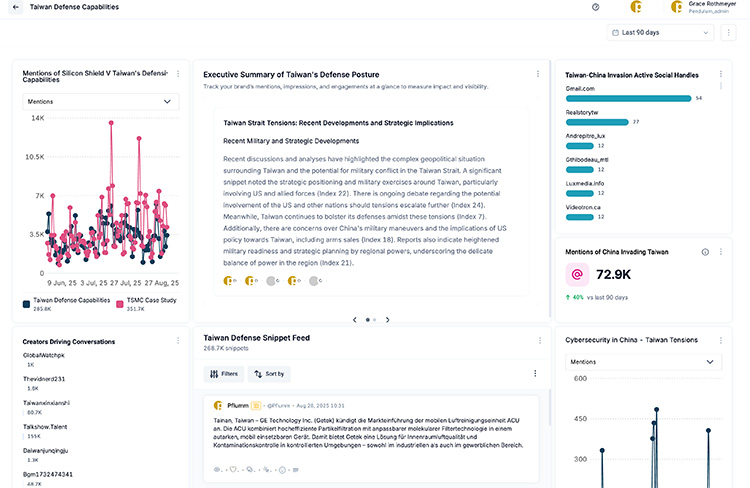Open Mentions dropdown in Silicon Shield chart
Screen dimensions: 750x488
(x=100, y=101)
